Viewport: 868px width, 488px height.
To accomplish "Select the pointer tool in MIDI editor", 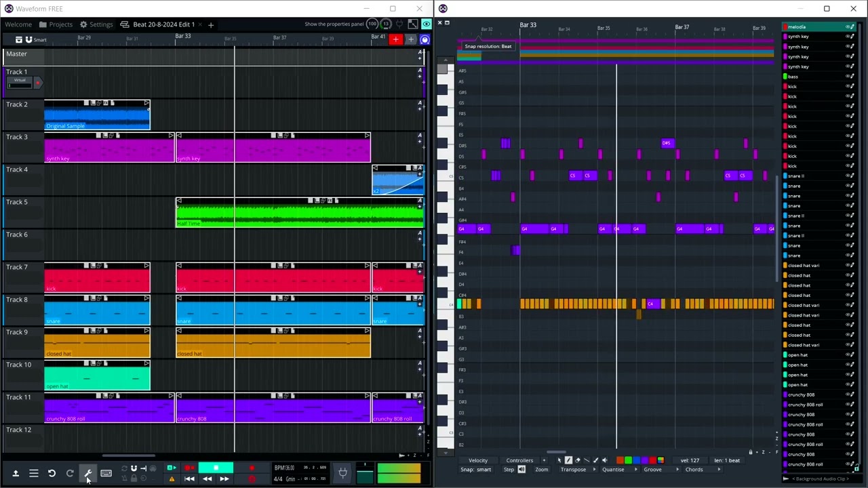I will pos(560,461).
